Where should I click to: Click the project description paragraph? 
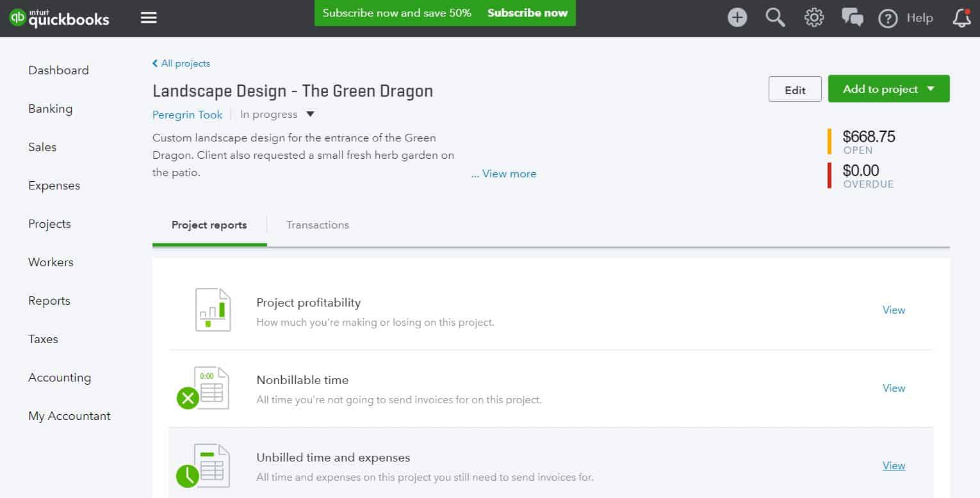point(304,155)
